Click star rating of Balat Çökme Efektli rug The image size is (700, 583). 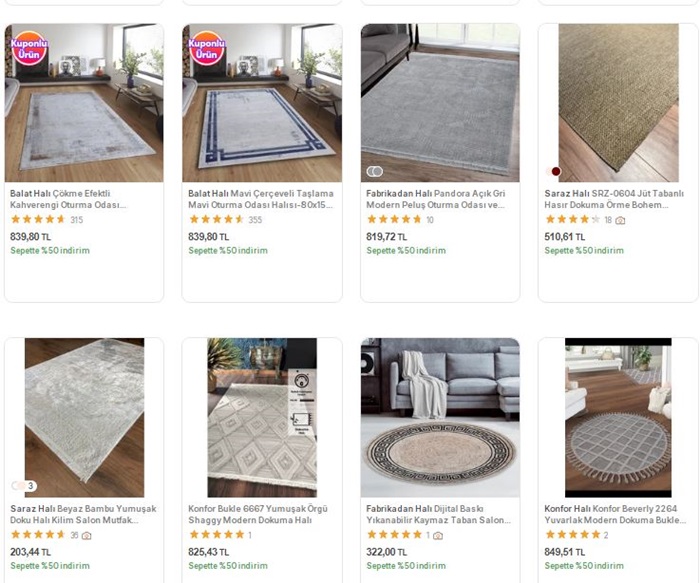[x=38, y=220]
